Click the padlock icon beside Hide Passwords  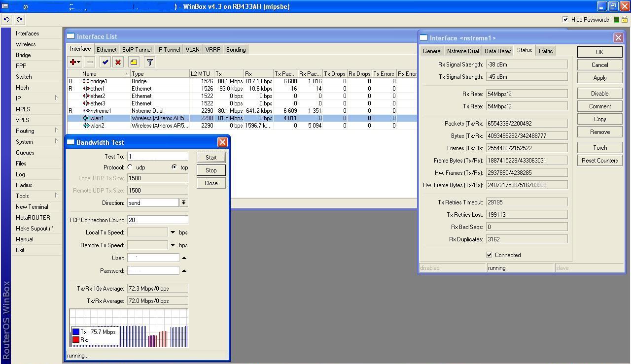coord(625,19)
